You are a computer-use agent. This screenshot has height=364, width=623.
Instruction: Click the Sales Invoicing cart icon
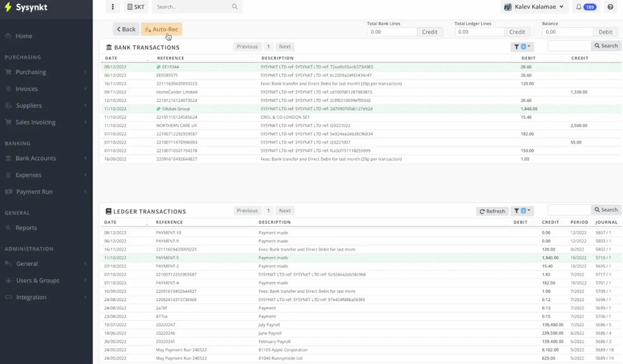[x=8, y=122]
